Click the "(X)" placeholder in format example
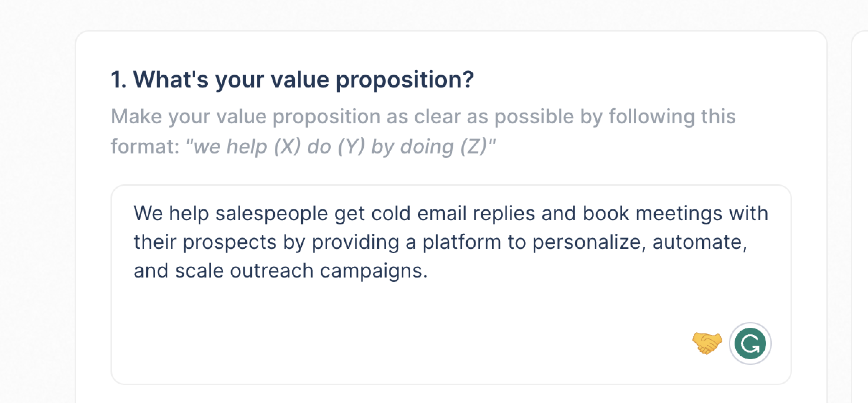This screenshot has height=403, width=868. [287, 146]
